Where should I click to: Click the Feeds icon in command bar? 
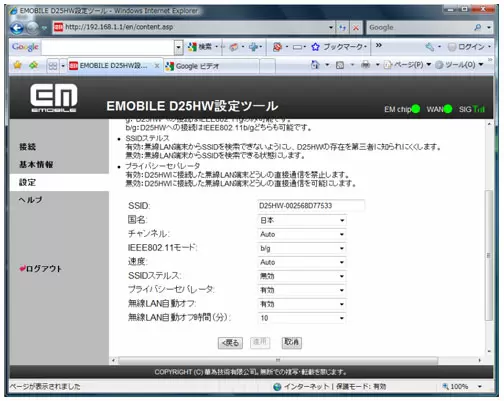[x=340, y=65]
